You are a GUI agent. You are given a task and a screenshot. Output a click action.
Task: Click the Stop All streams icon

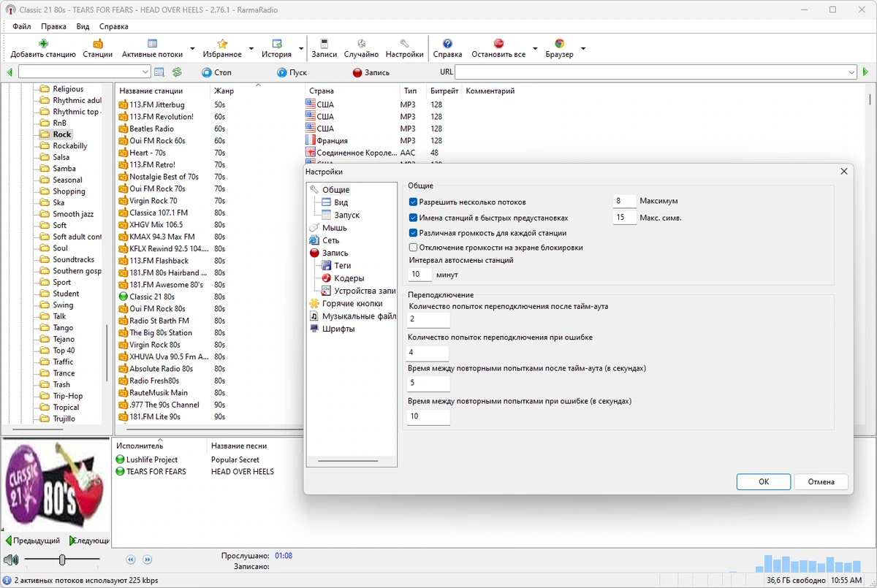pyautogui.click(x=498, y=44)
